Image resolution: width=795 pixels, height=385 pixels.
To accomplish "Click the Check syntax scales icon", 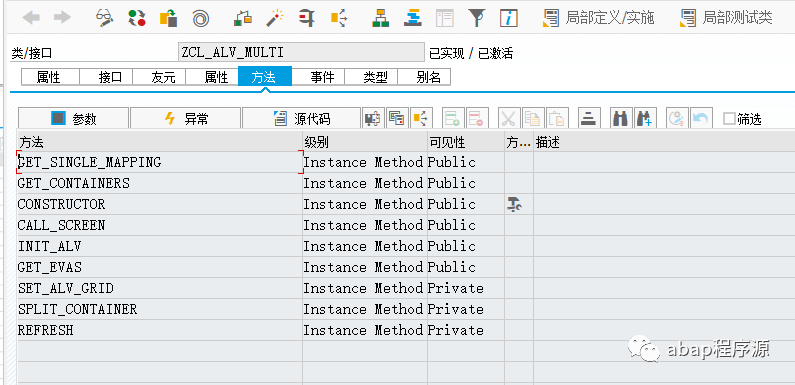I will click(x=242, y=18).
